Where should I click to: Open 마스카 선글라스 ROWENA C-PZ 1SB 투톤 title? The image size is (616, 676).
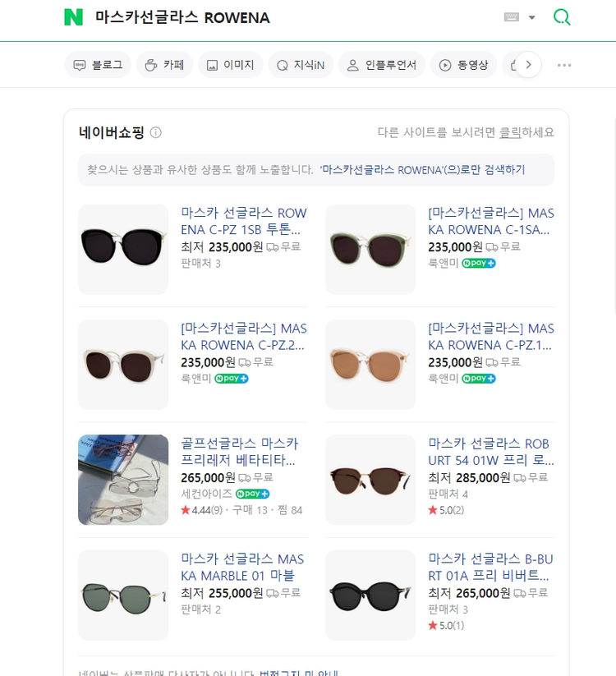click(243, 221)
